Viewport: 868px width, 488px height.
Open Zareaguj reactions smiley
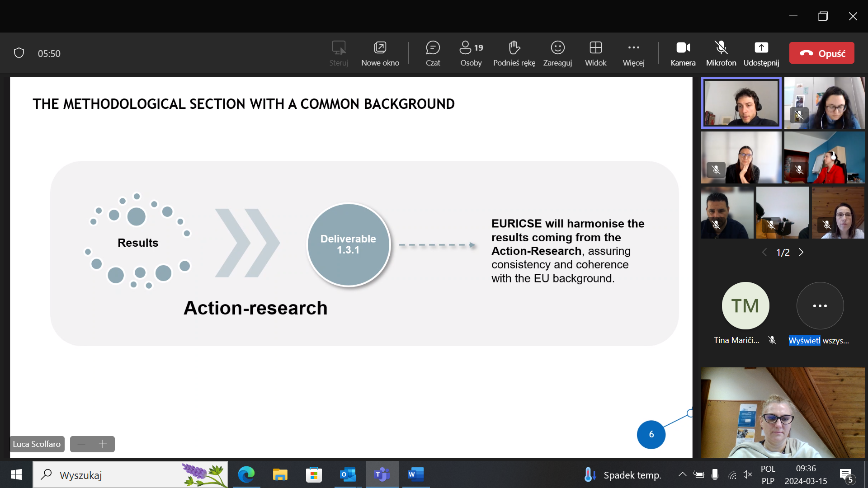pos(557,53)
